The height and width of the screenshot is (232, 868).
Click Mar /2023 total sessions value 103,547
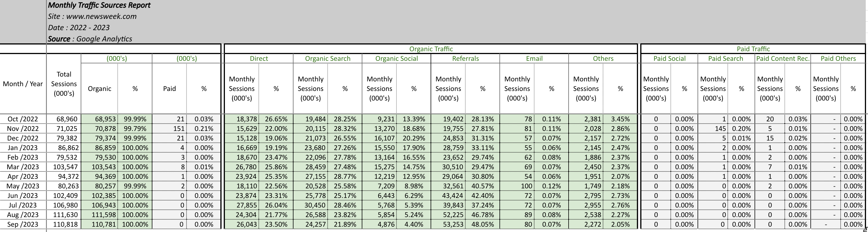click(65, 167)
